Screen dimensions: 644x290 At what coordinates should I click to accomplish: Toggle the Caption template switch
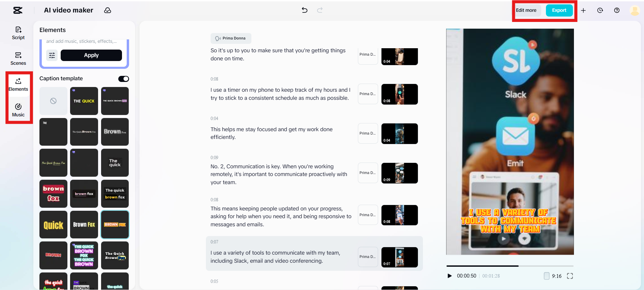click(x=124, y=79)
